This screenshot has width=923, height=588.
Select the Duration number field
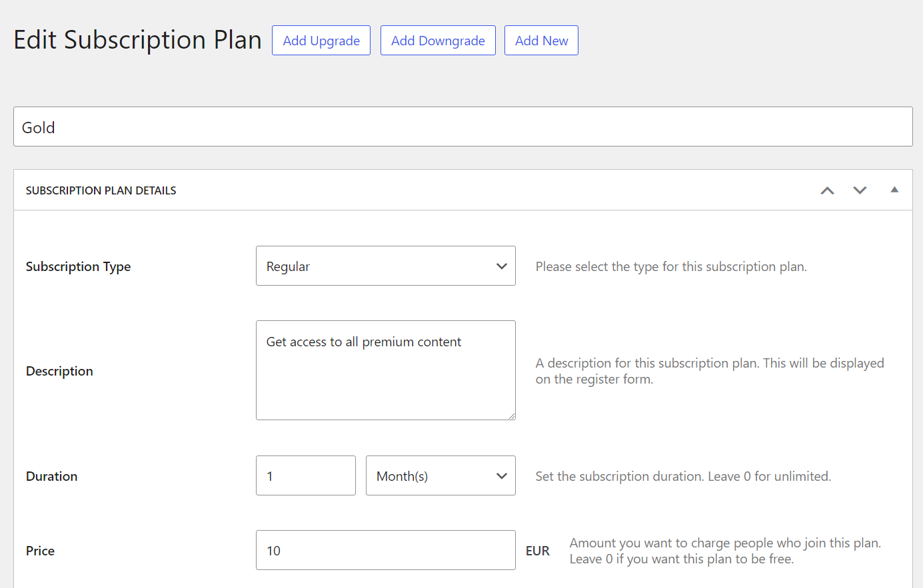click(x=305, y=476)
